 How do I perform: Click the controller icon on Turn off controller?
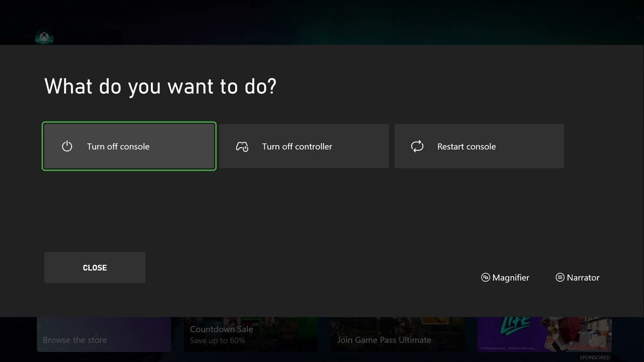click(242, 146)
